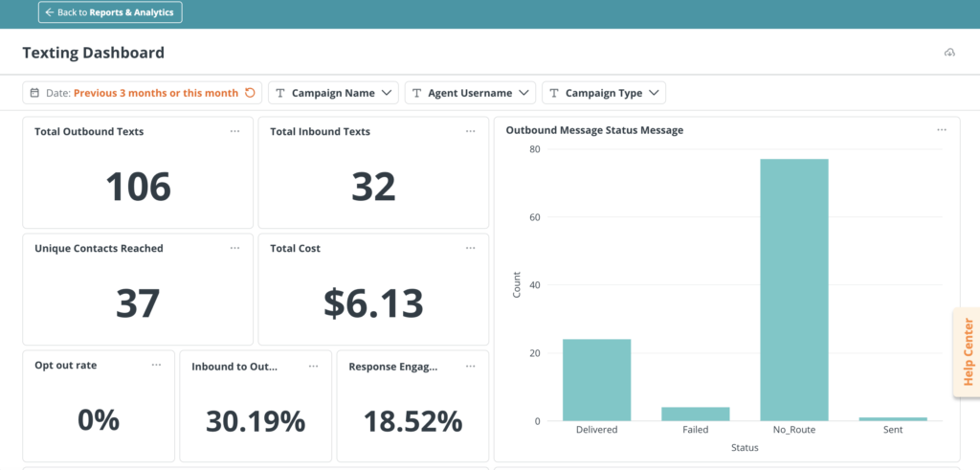The width and height of the screenshot is (980, 470).
Task: Open Unique Contacts Reached ellipsis menu
Action: pos(234,248)
